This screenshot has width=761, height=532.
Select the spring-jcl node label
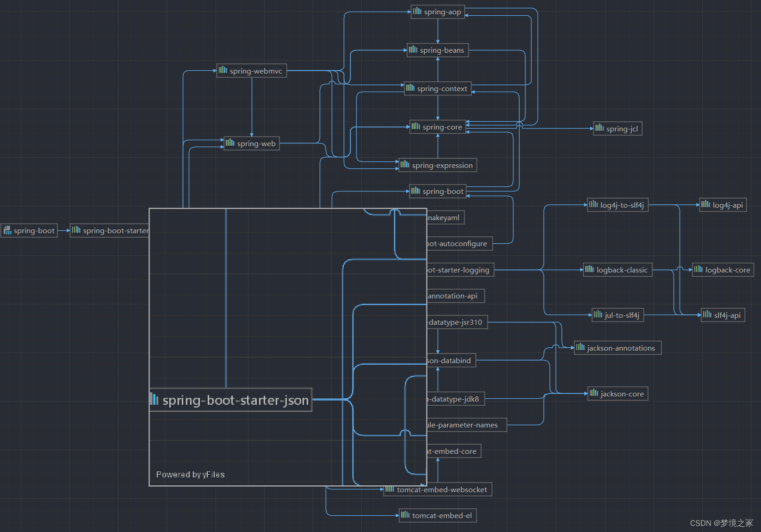click(x=622, y=129)
